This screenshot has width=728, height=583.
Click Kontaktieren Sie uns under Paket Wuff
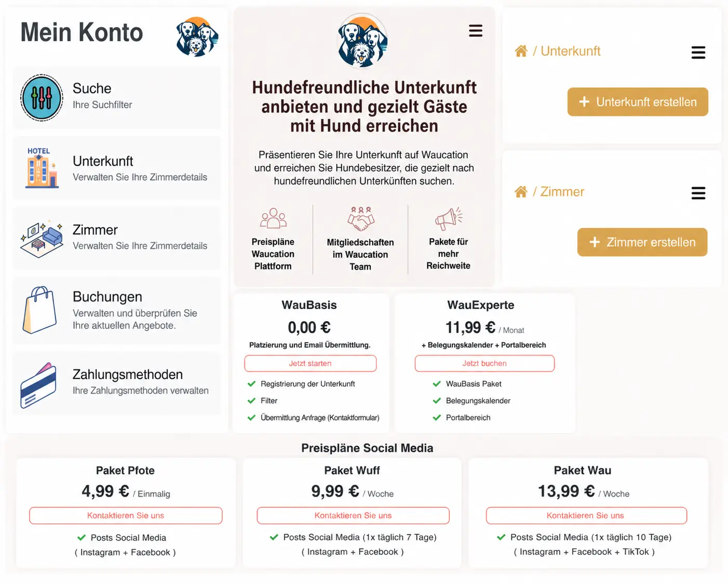point(353,515)
